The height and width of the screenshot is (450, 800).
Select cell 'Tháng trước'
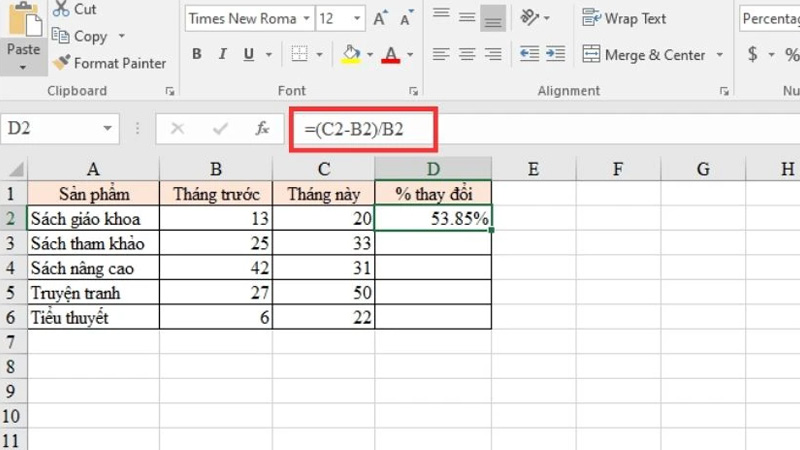click(216, 193)
